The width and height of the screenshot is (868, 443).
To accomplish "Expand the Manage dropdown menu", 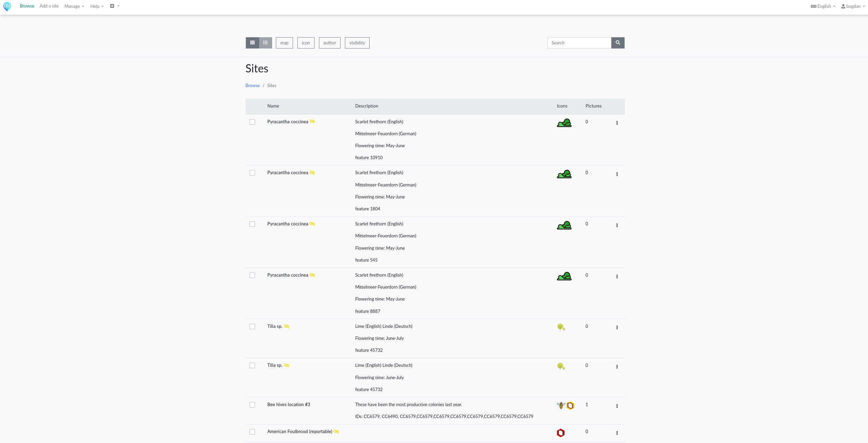I will pos(74,6).
